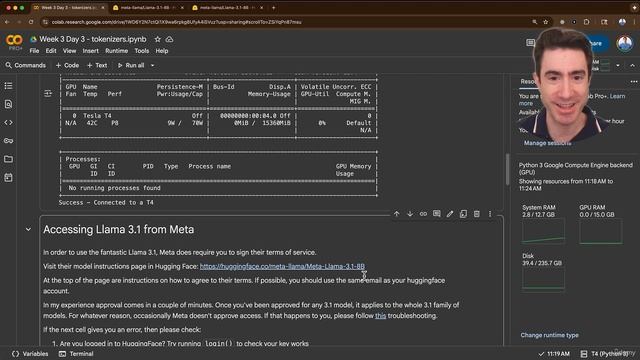Open the File menu

coord(34,51)
